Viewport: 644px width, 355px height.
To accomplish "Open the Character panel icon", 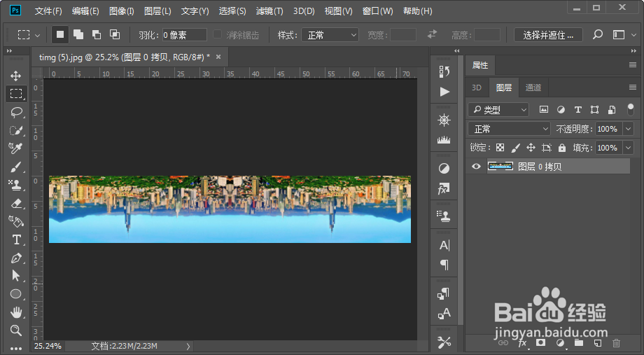I will [x=444, y=245].
